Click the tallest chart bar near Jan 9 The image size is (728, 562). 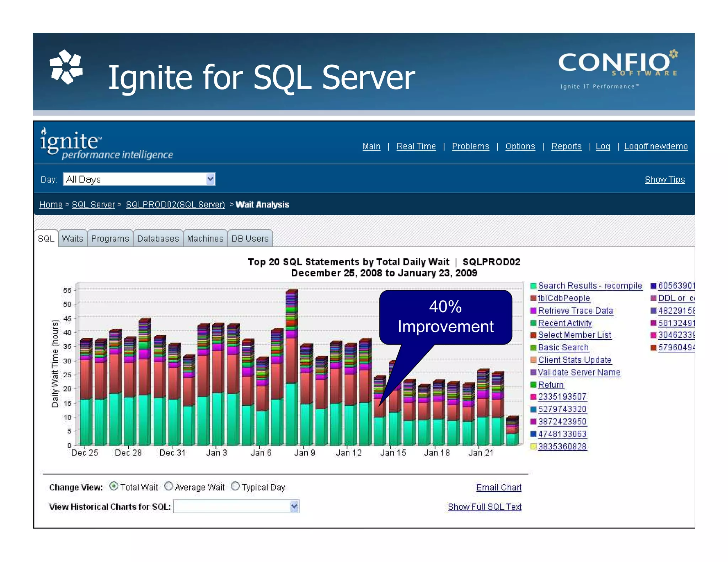pos(291,368)
